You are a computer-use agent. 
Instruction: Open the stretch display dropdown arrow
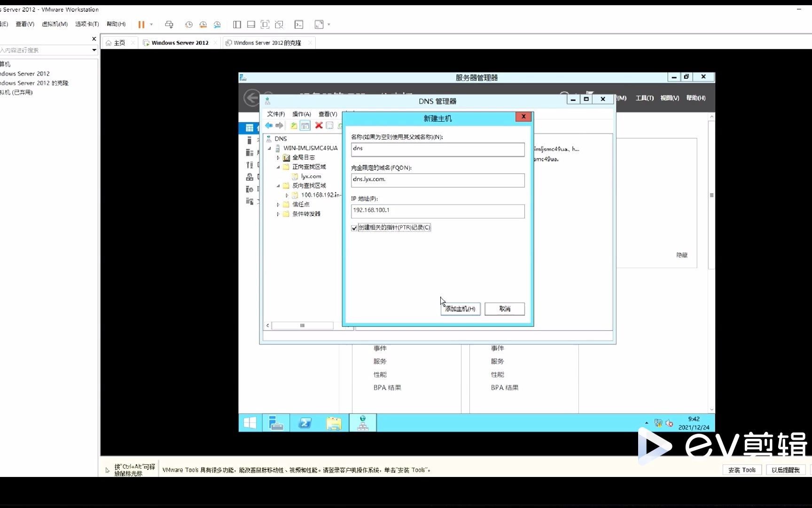click(329, 24)
